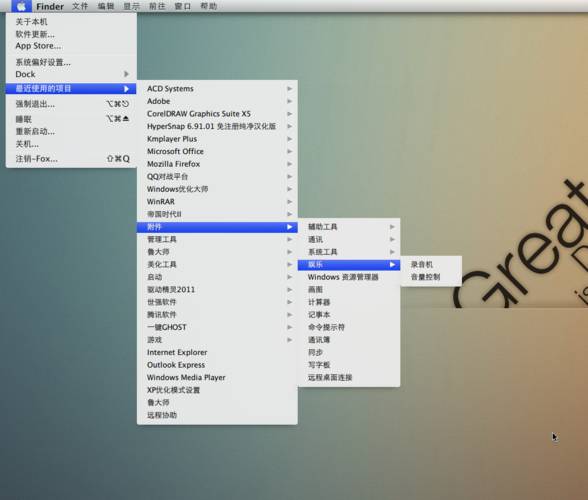Select the highlighted 最近使用的项目 entry
This screenshot has height=500, width=588.
click(x=71, y=89)
